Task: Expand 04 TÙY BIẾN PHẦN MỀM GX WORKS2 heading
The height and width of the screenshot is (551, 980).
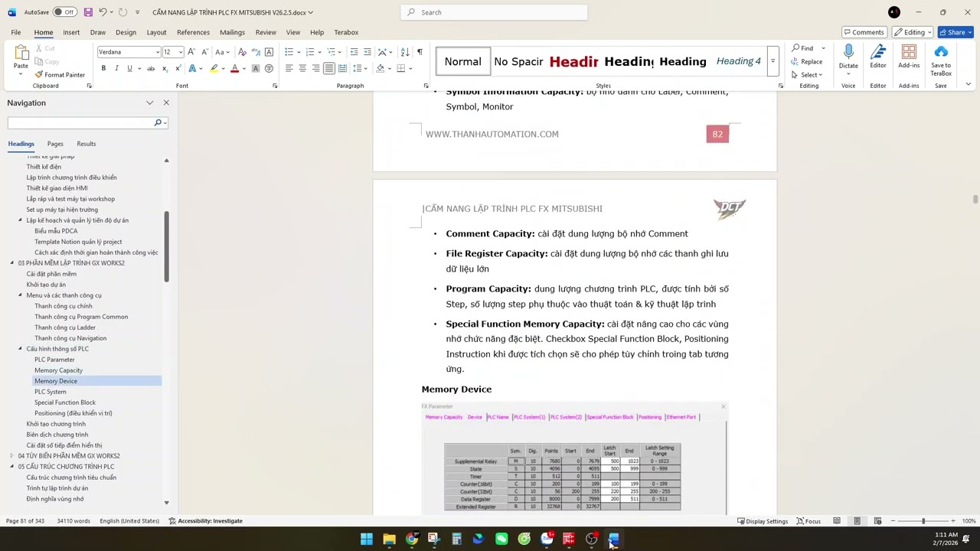Action: tap(12, 456)
